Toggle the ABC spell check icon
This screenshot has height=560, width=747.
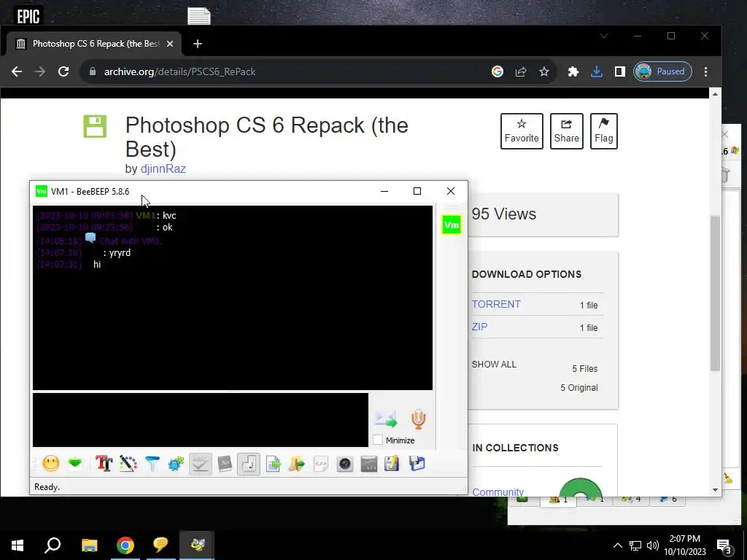[x=200, y=463]
